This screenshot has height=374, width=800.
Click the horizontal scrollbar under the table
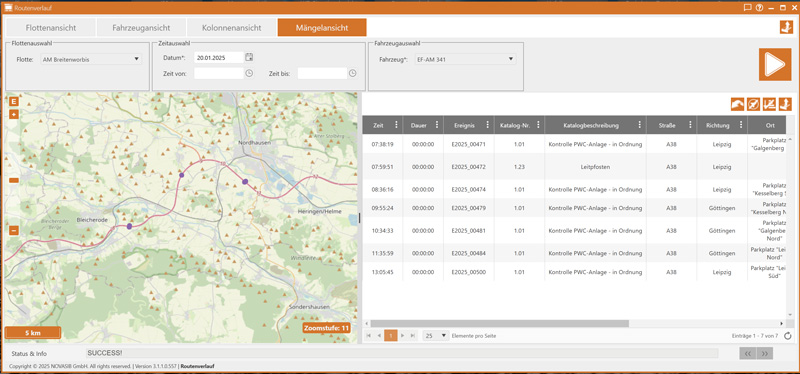[x=499, y=323]
